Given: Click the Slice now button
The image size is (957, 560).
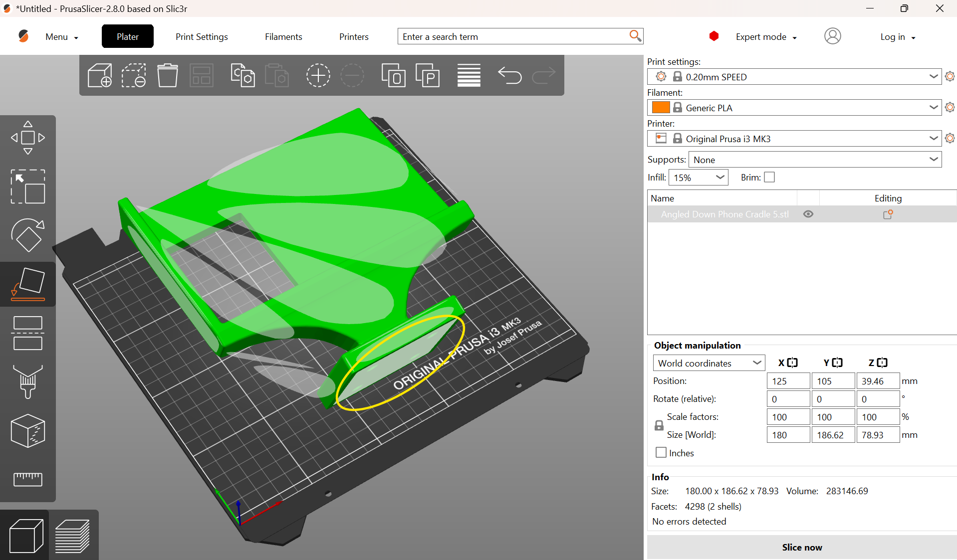Looking at the screenshot, I should 802,547.
